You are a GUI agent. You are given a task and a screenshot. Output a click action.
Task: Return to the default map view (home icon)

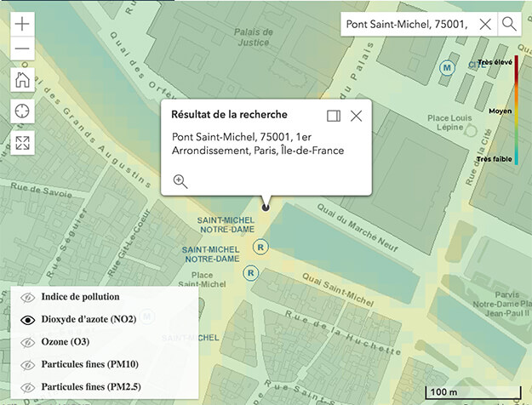pos(22,80)
